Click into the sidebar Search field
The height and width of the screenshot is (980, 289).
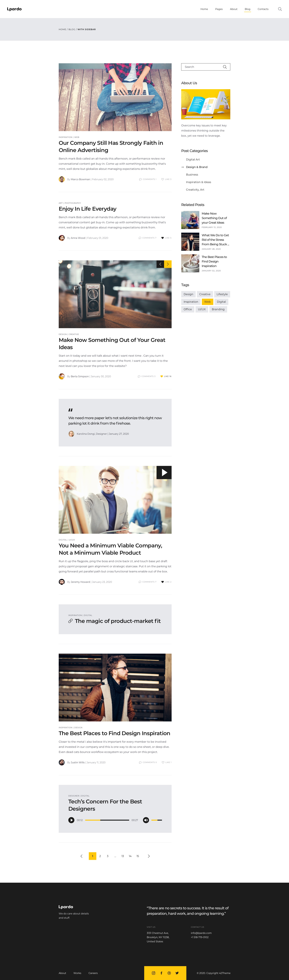point(202,67)
